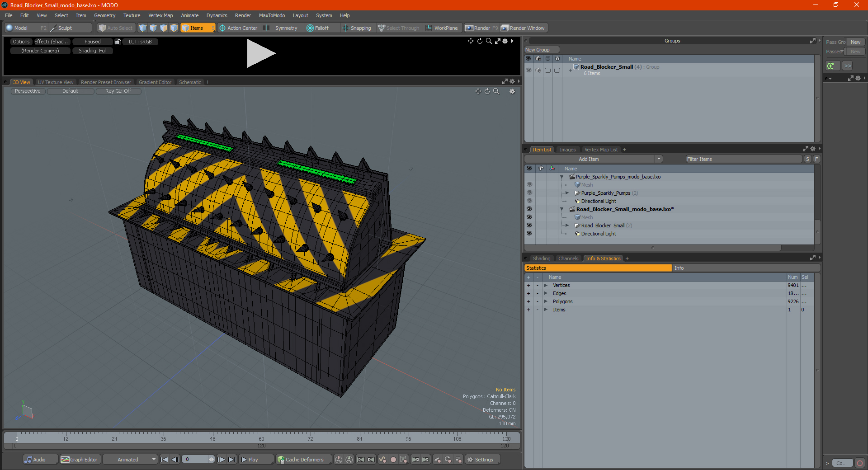Screen dimensions: 868x470
Task: Hide the last Directional Light
Action: (529, 234)
